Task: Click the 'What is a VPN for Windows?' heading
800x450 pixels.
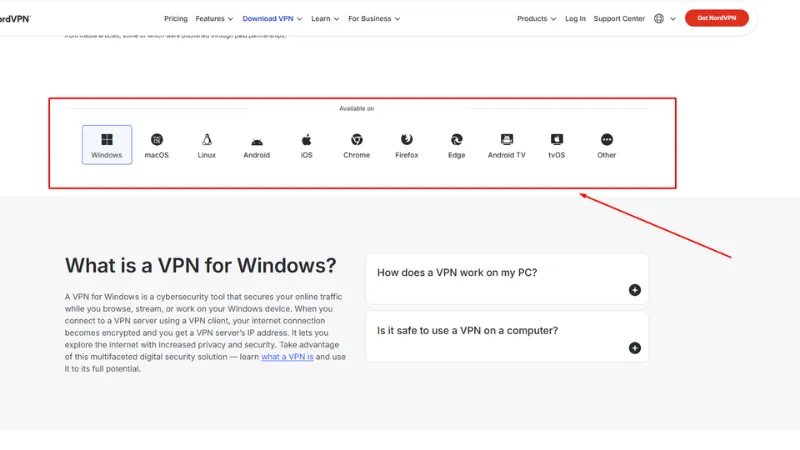Action: click(x=201, y=265)
